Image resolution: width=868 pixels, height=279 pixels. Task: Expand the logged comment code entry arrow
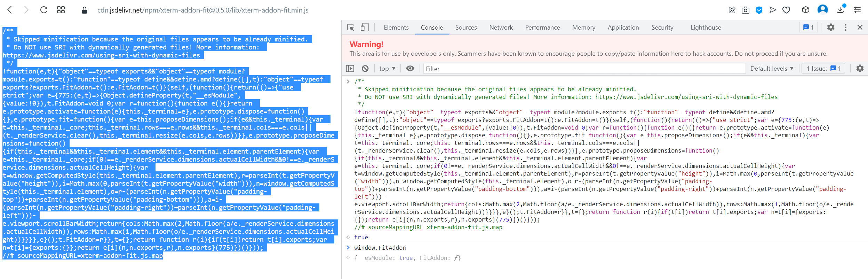pyautogui.click(x=348, y=82)
